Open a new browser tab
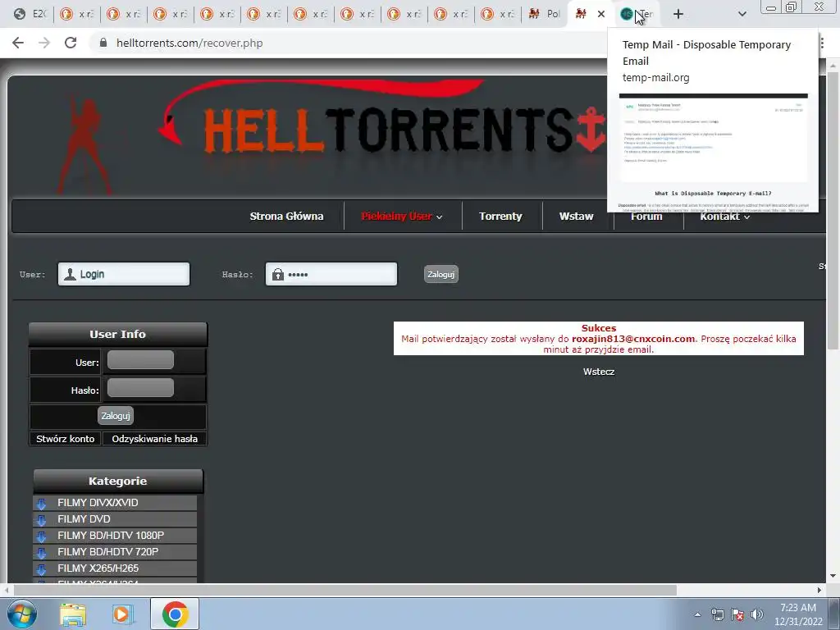The width and height of the screenshot is (840, 630). pos(678,14)
